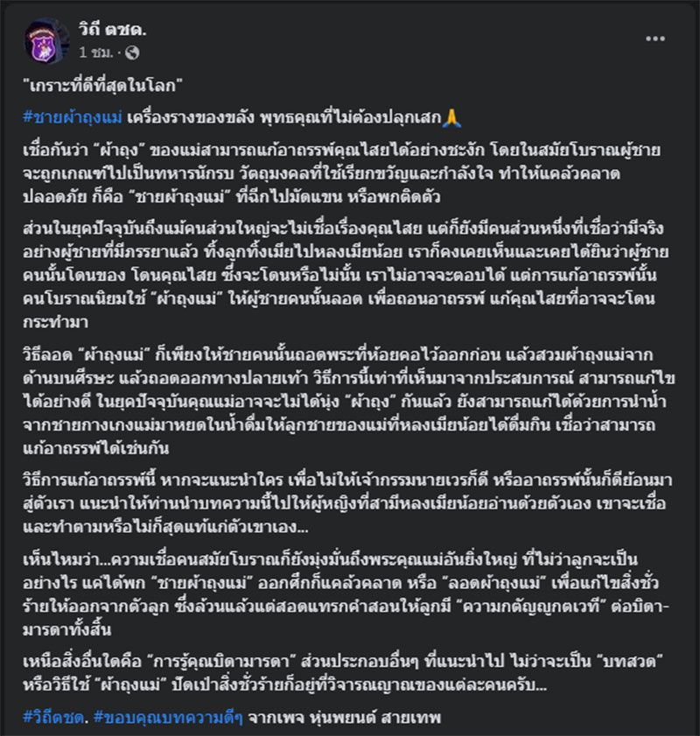Open the วิถี ตชด. page name

pyautogui.click(x=112, y=30)
